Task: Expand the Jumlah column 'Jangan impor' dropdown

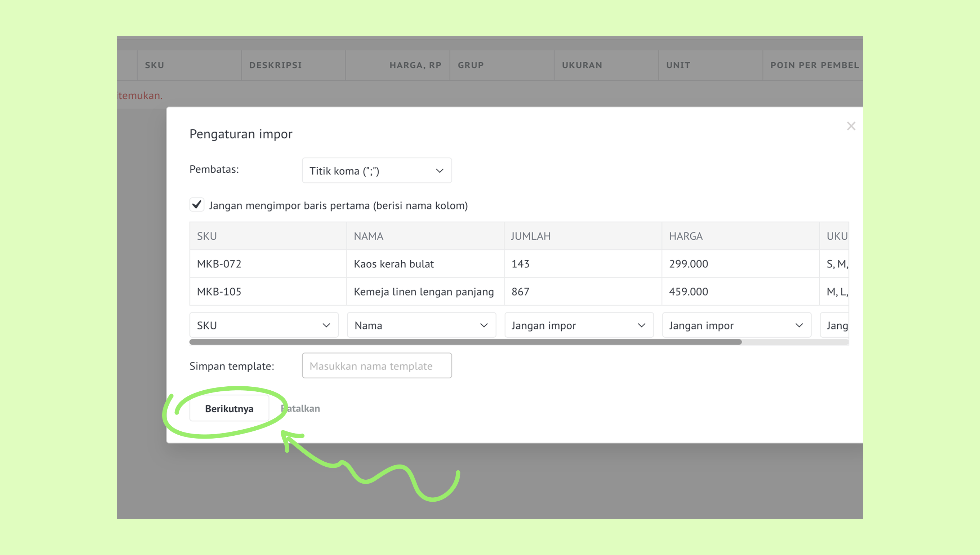Action: tap(579, 325)
